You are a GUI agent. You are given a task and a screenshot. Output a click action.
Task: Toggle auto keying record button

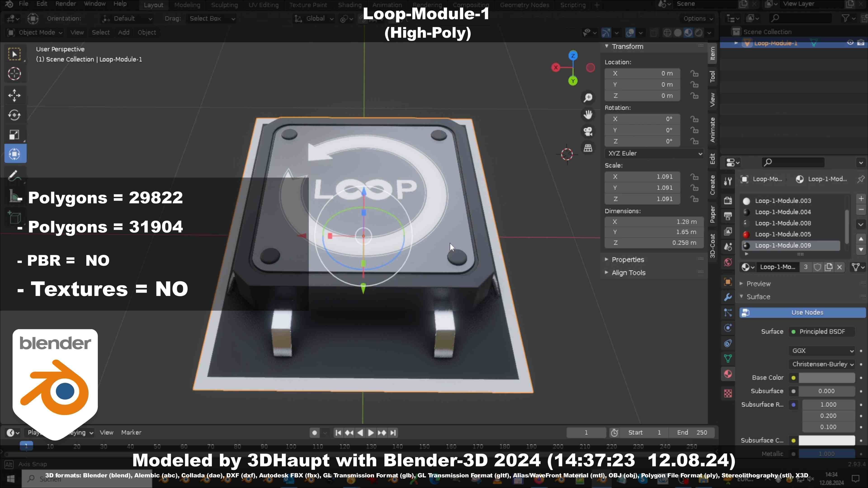[x=314, y=433]
